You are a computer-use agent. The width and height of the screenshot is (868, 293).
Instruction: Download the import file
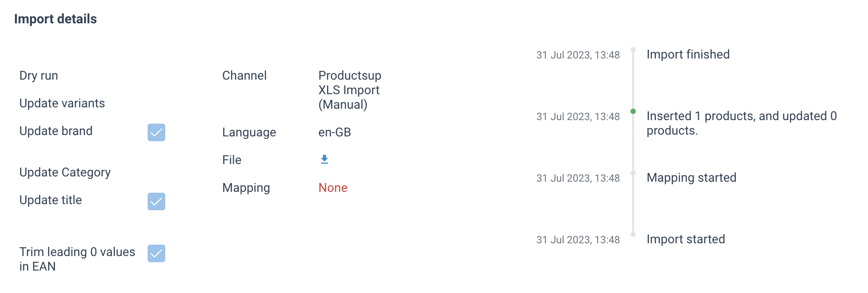(x=324, y=159)
